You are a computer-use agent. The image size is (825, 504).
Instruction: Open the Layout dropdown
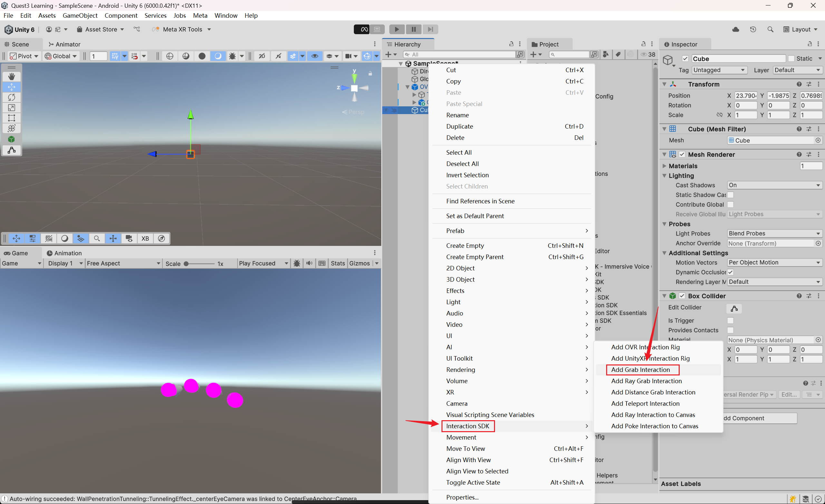(x=801, y=29)
